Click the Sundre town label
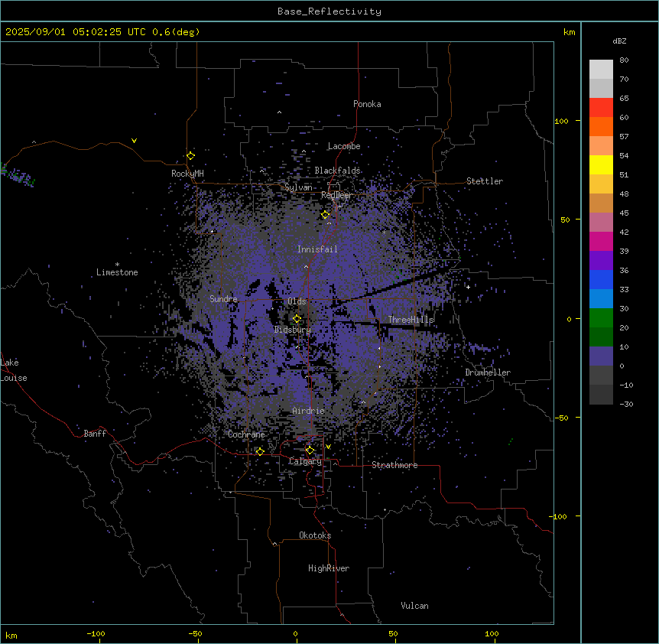659x644 pixels. (223, 299)
